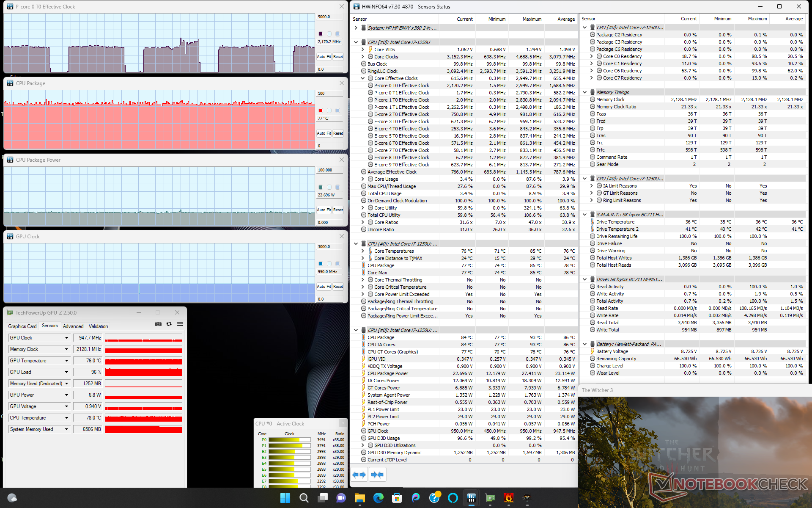Screen dimensions: 812x508
Task: Toggle round option in P-core 0 T0 graph
Action: (x=329, y=34)
